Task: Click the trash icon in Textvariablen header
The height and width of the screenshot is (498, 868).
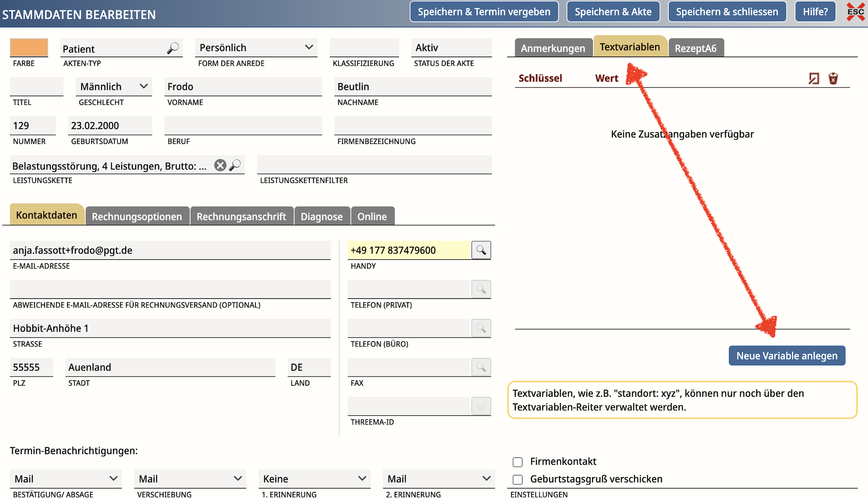Action: (x=833, y=78)
